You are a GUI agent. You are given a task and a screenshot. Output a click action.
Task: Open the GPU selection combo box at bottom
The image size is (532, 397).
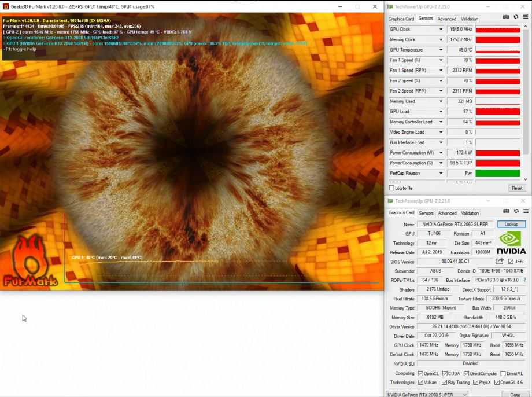pyautogui.click(x=427, y=394)
